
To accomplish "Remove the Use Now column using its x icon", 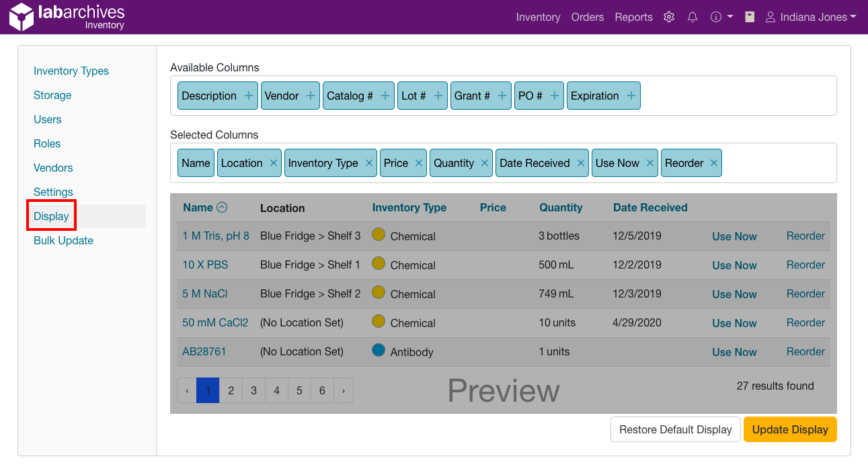I will coord(649,163).
